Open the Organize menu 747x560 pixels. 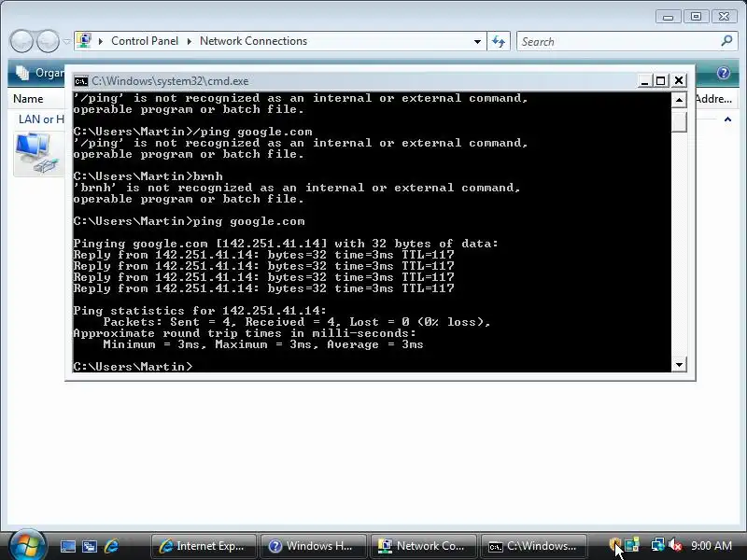pyautogui.click(x=40, y=73)
